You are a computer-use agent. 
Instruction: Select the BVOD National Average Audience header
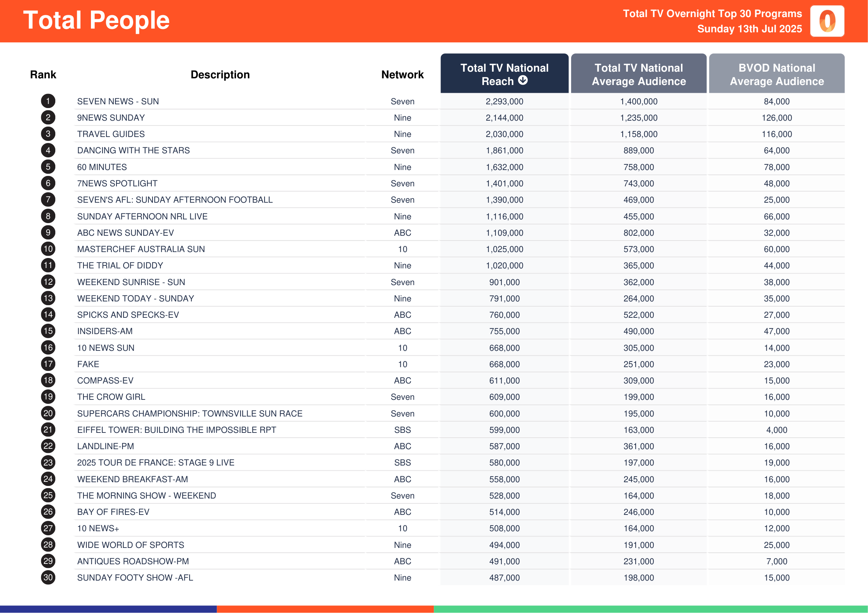(x=776, y=74)
